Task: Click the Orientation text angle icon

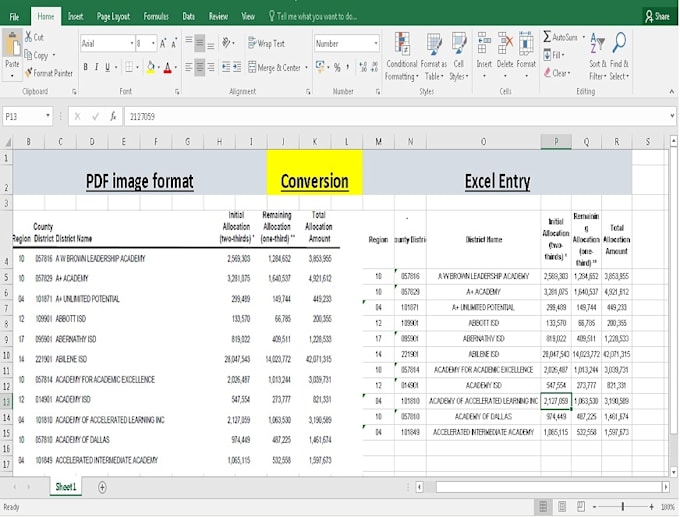Action: point(226,43)
